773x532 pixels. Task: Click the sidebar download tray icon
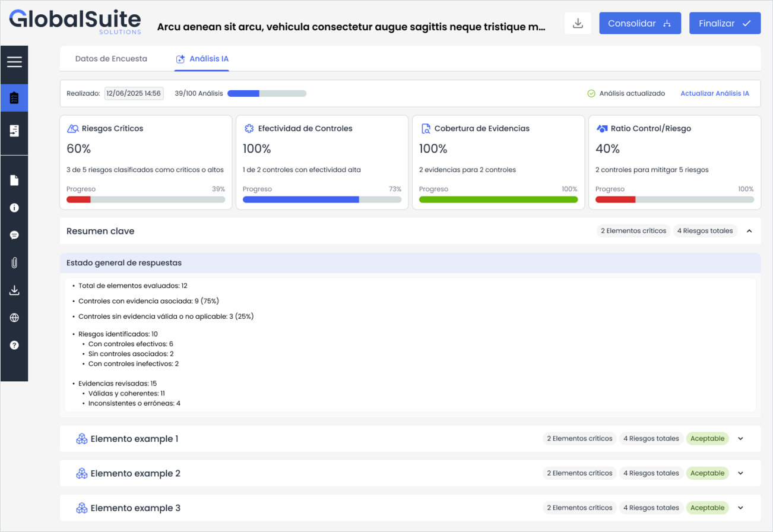(x=14, y=290)
